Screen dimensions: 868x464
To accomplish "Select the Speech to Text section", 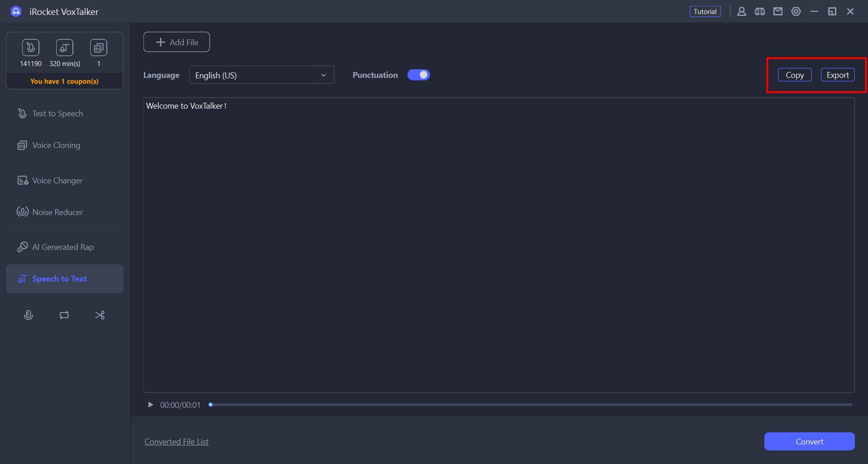I will [64, 279].
